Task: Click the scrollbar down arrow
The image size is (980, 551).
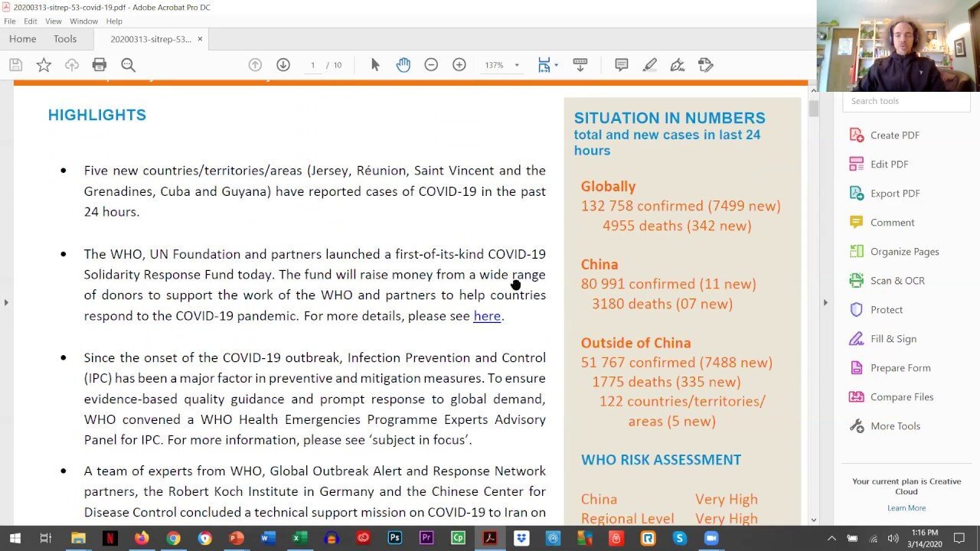Action: click(813, 520)
